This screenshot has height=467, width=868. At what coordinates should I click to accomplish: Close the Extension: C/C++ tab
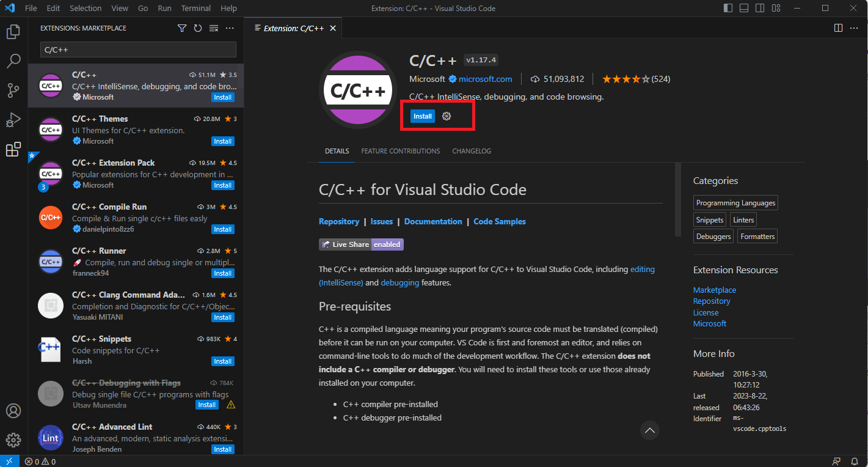click(x=333, y=28)
